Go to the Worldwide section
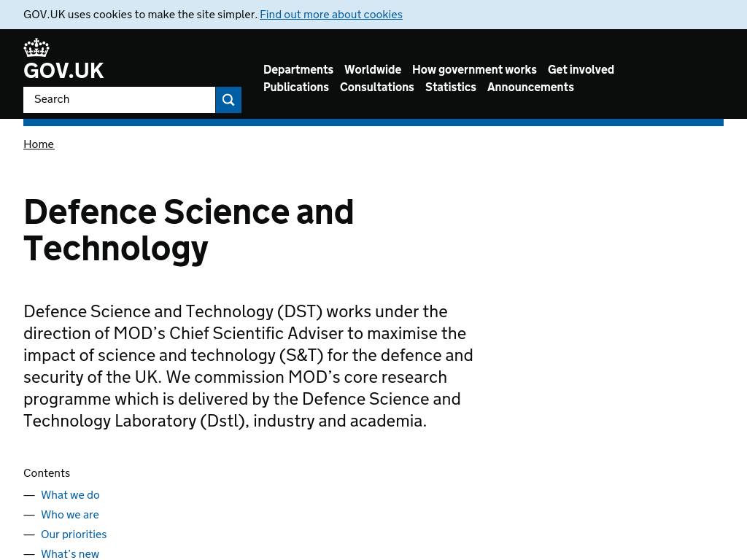747x560 pixels. click(372, 70)
